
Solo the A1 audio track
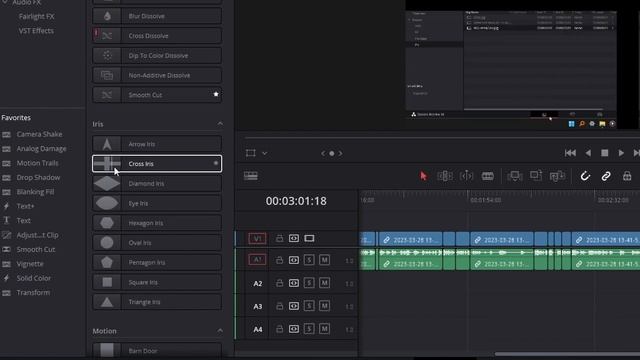(309, 260)
